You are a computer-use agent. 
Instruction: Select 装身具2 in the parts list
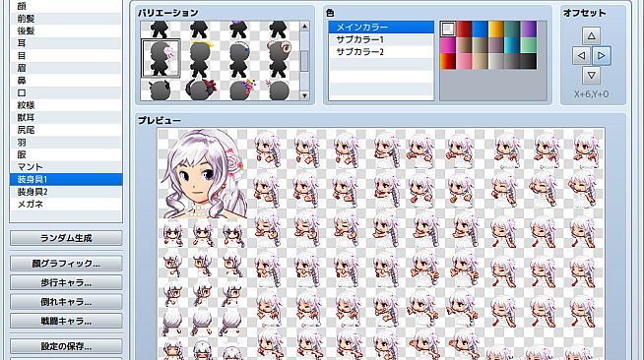(66, 192)
